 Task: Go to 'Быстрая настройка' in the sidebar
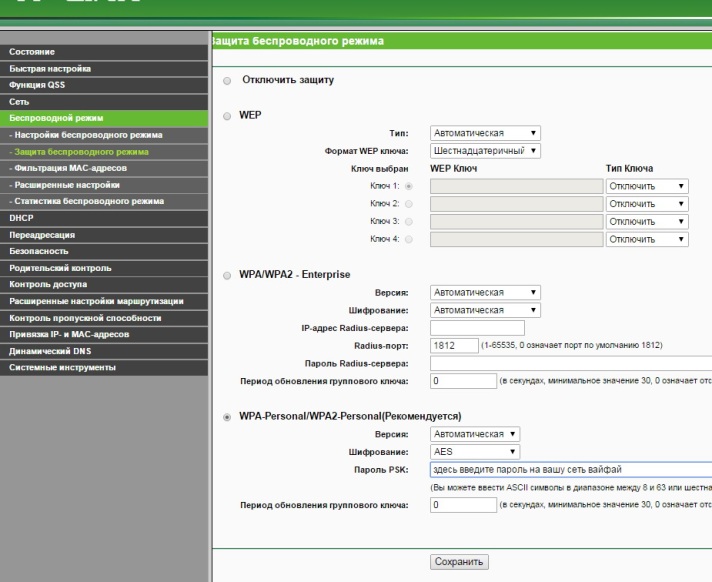(105, 68)
